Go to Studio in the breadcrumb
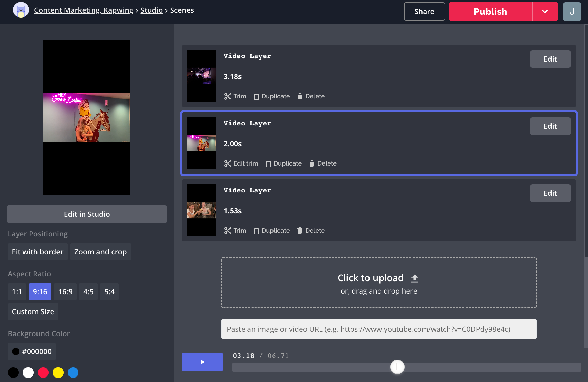The width and height of the screenshot is (588, 382). pyautogui.click(x=151, y=10)
